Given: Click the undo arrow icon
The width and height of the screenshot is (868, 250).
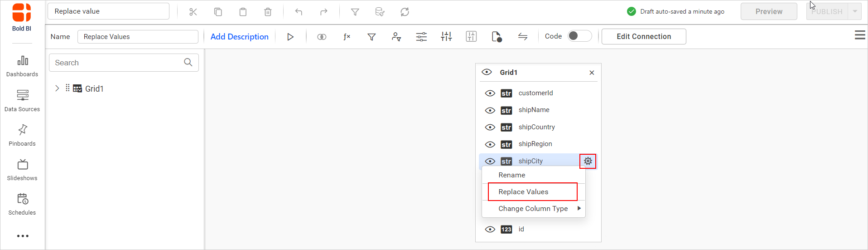Looking at the screenshot, I should (x=299, y=12).
